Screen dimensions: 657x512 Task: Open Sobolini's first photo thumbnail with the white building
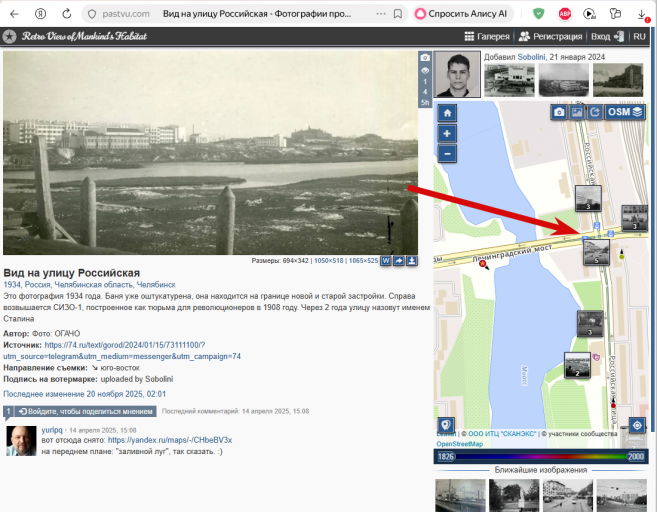pos(509,80)
